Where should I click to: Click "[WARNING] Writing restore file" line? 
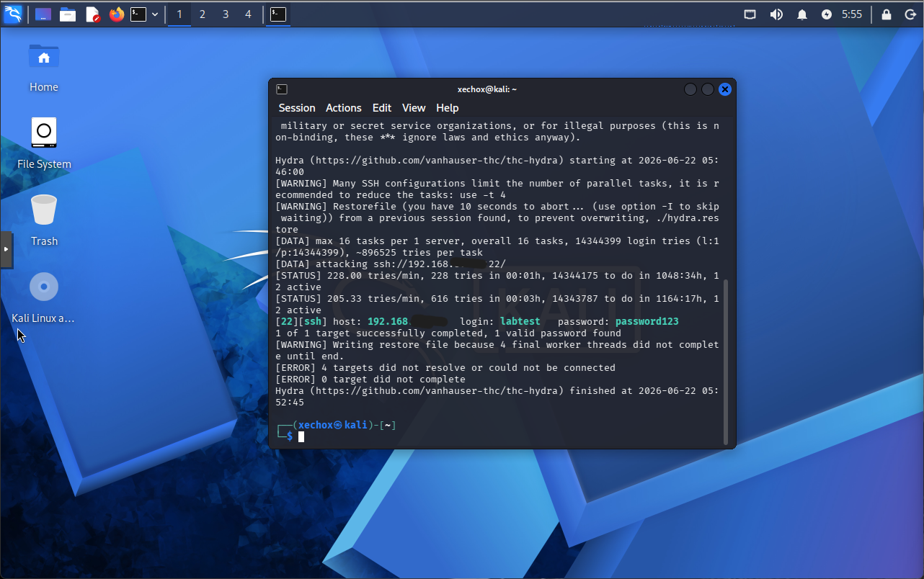497,350
